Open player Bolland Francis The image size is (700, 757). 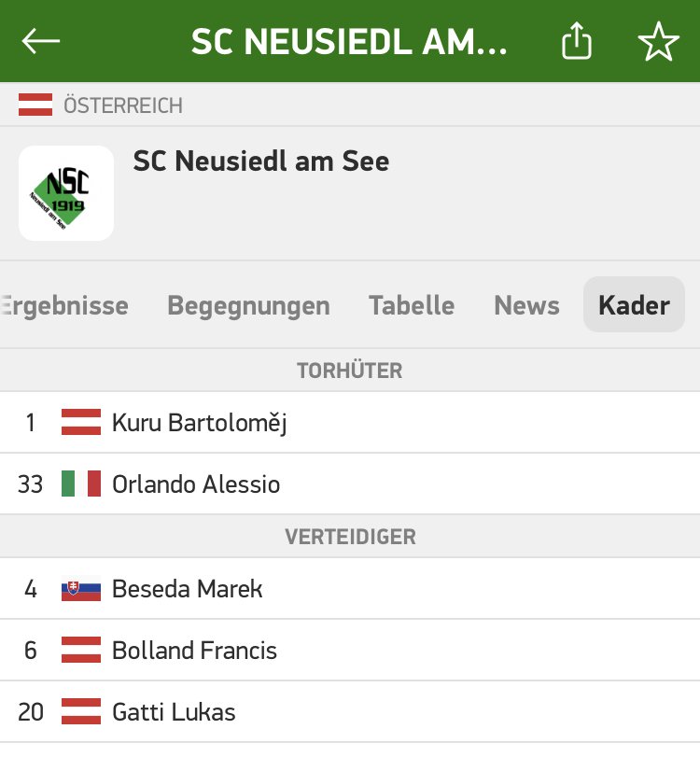350,651
